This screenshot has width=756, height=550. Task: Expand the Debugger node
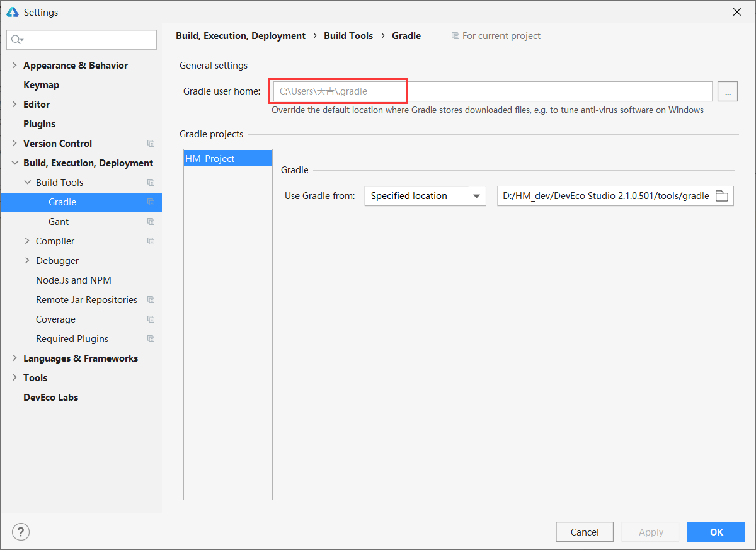[x=27, y=261]
